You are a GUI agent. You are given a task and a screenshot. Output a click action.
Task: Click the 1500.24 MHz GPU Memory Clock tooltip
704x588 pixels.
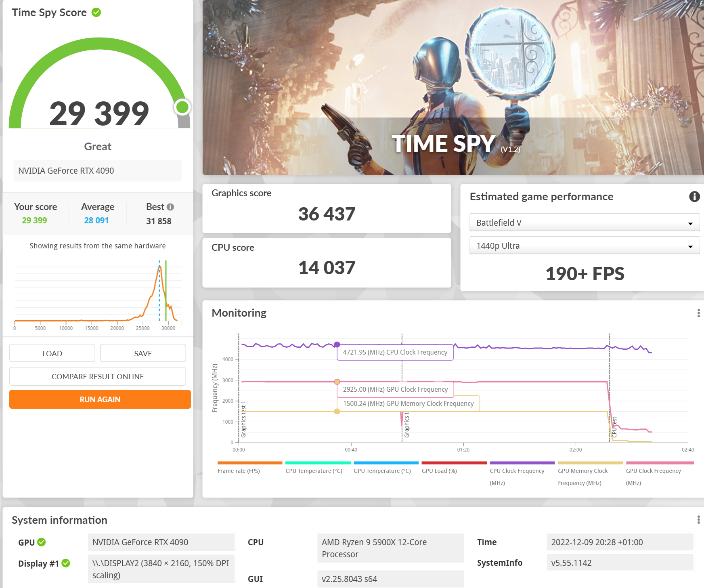(408, 403)
